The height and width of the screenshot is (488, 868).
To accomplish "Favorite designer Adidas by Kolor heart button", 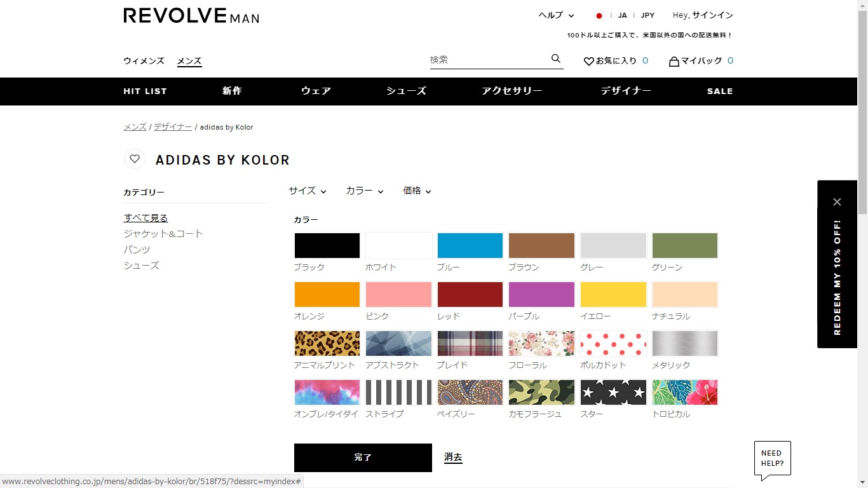I will [135, 159].
